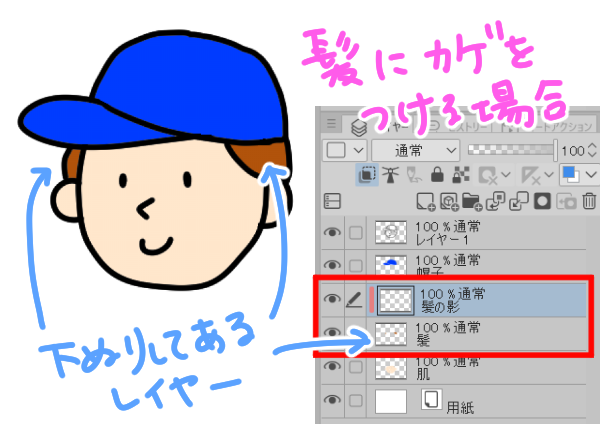The width and height of the screenshot is (600, 424).
Task: Create a New Vector Layer
Action: 449,201
